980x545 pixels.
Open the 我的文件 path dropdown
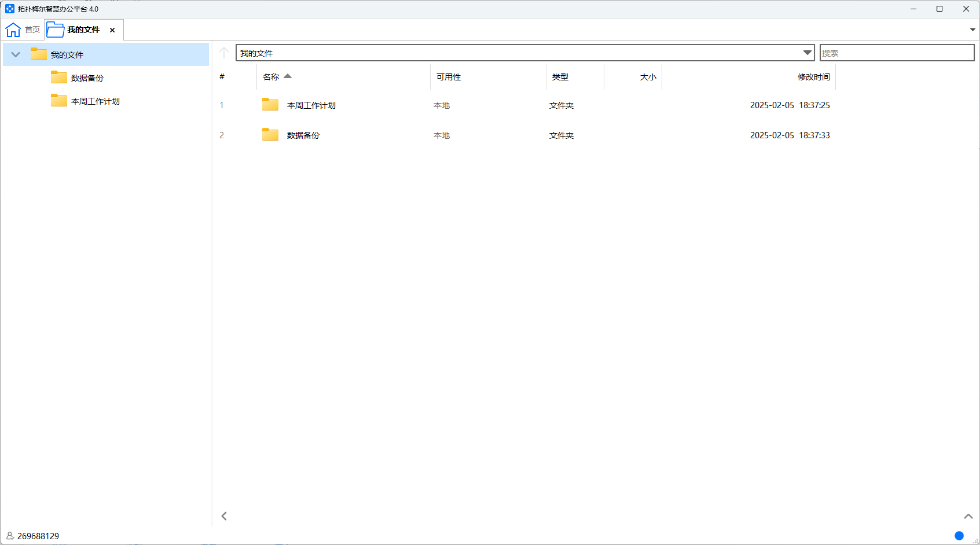[x=807, y=53]
